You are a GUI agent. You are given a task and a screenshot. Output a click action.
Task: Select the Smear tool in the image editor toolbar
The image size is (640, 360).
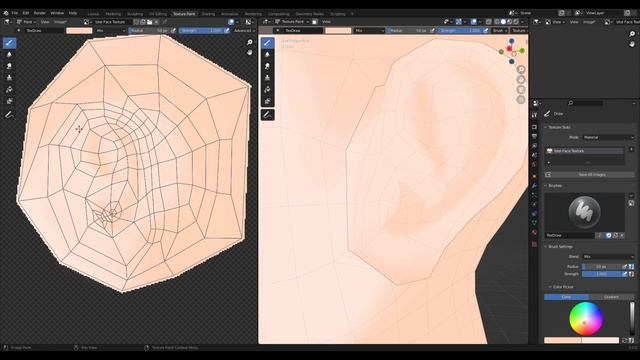(x=9, y=66)
